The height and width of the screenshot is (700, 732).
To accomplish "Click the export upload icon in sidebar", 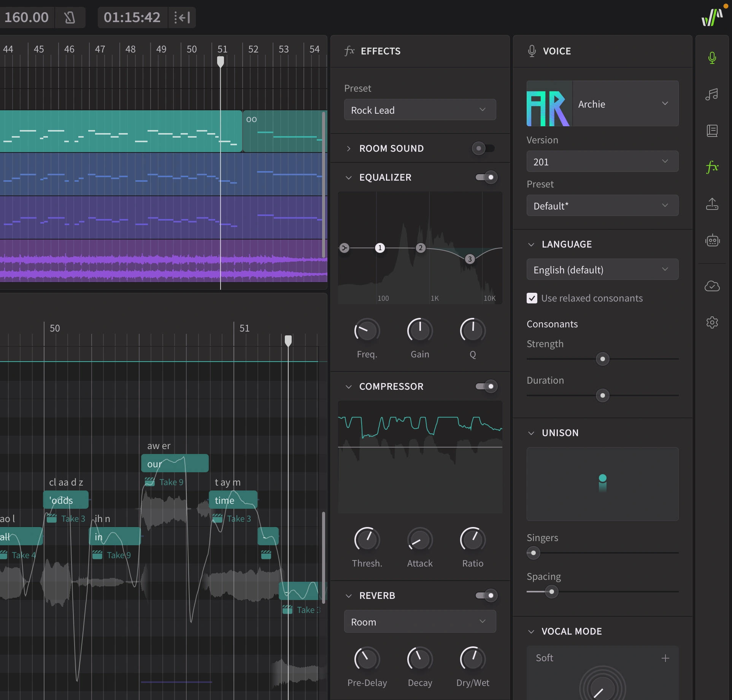I will pos(712,204).
